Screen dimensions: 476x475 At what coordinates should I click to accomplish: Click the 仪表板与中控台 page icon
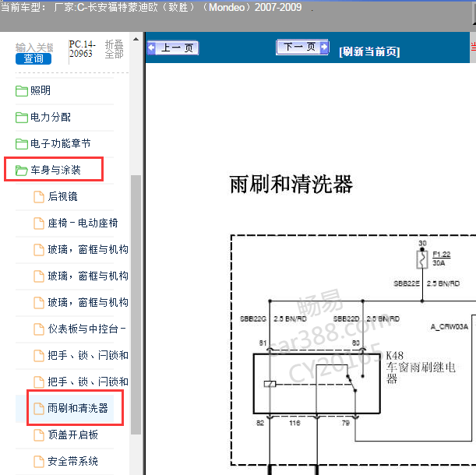click(x=38, y=329)
